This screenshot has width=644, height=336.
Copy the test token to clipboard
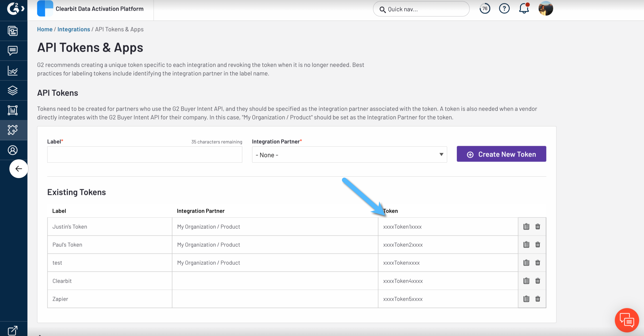[x=526, y=263]
